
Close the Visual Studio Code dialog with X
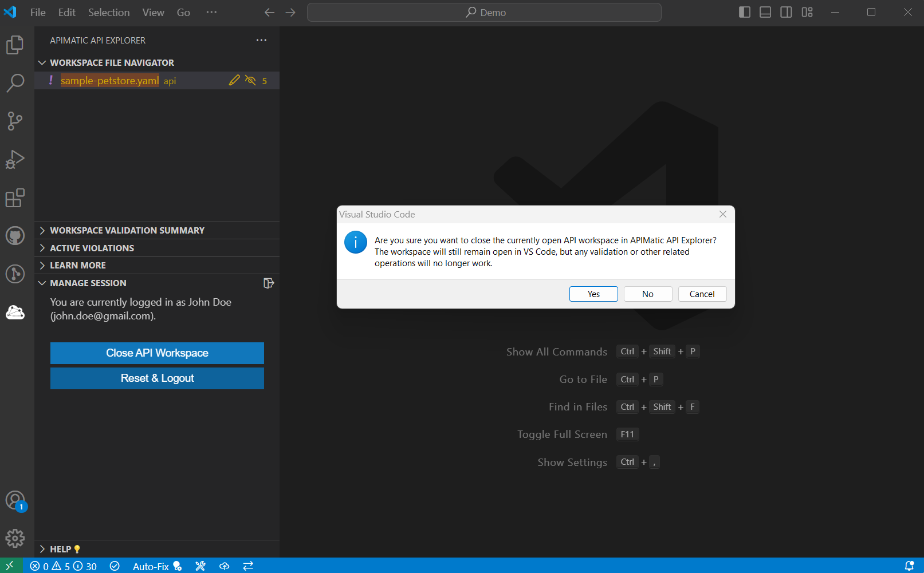tap(723, 214)
